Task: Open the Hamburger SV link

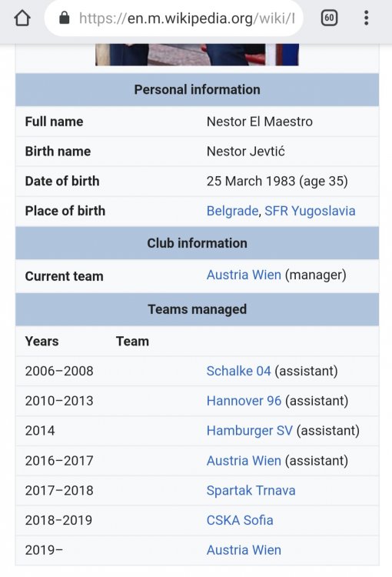Action: (x=250, y=431)
